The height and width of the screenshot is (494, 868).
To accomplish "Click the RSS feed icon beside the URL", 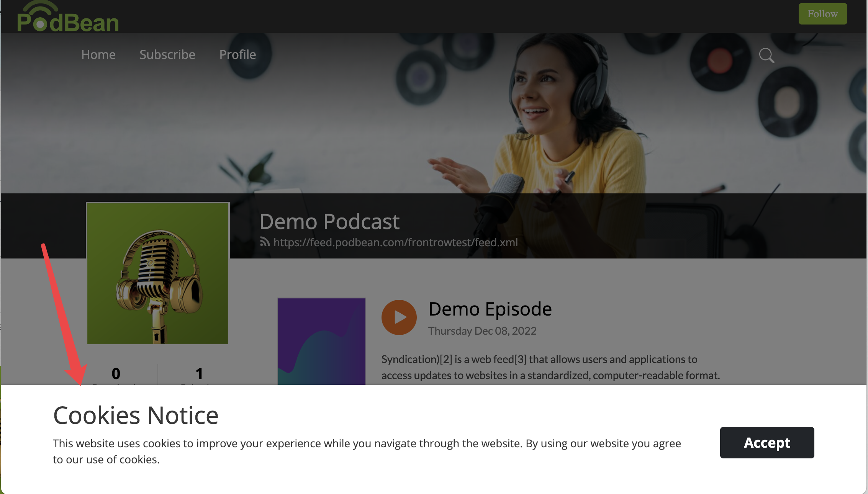I will 264,242.
